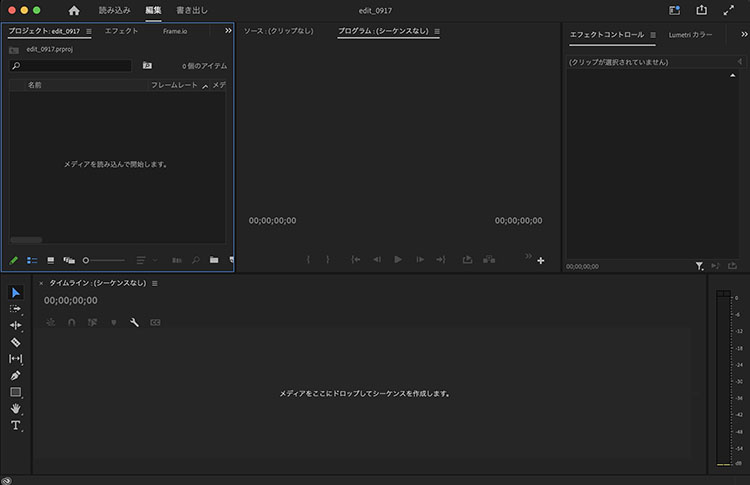
Task: Open the Program monitor panel menu
Action: tap(437, 31)
